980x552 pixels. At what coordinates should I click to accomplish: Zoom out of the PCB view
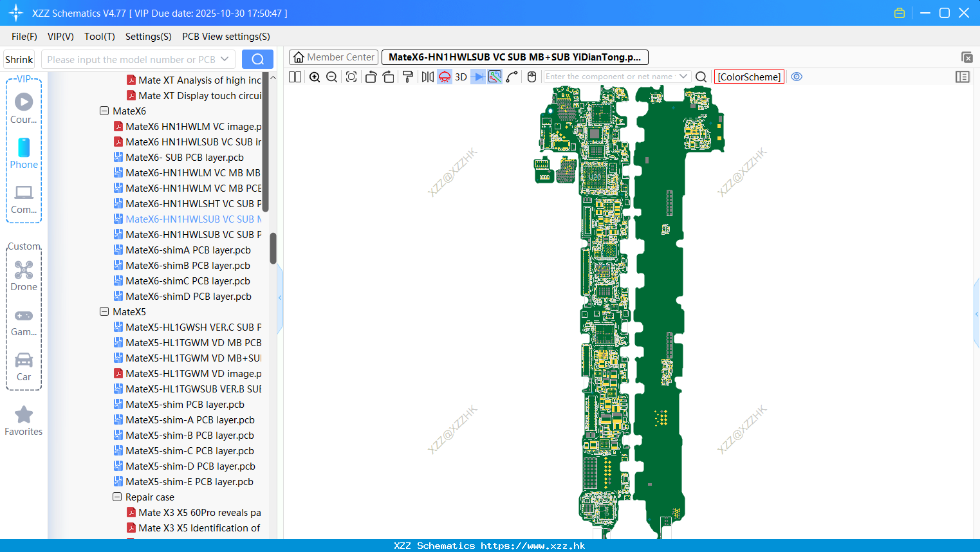[x=332, y=77]
